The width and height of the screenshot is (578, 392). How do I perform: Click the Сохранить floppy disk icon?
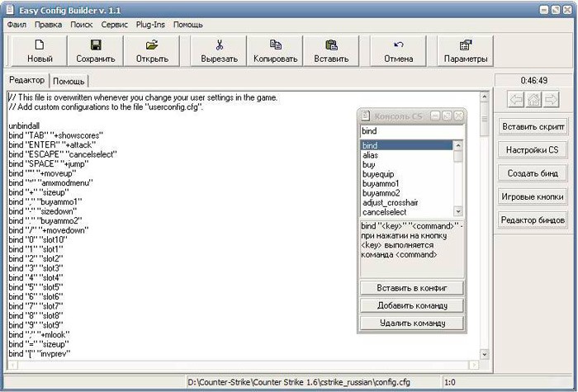96,45
